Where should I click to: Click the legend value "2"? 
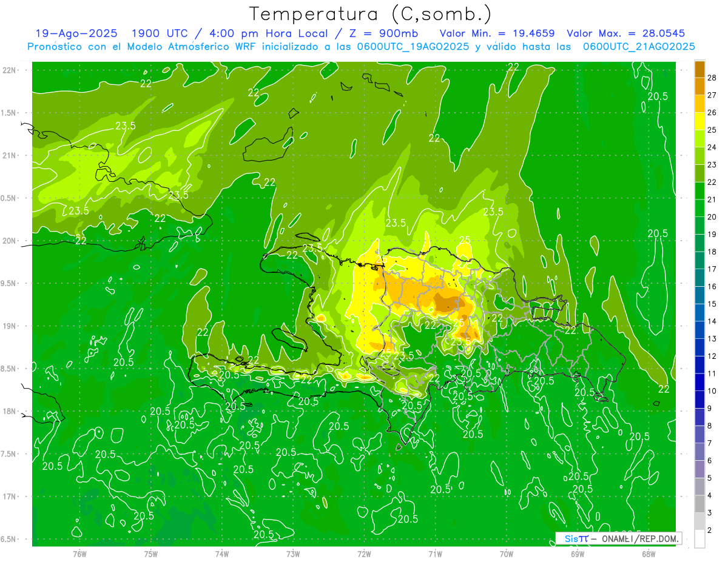[x=710, y=530]
